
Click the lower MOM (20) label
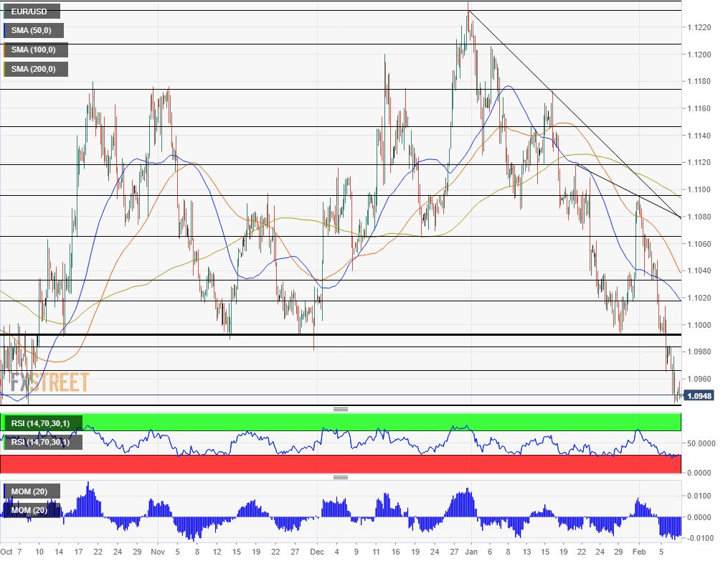[30, 510]
